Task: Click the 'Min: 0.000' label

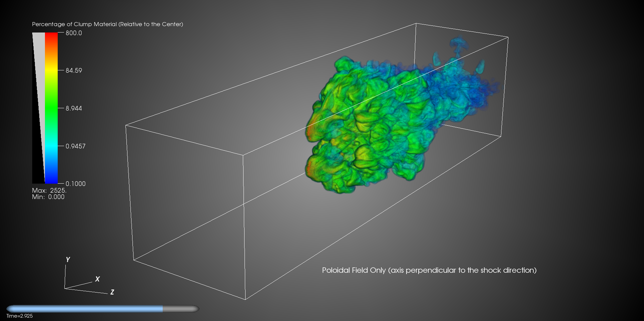Action: pos(48,197)
